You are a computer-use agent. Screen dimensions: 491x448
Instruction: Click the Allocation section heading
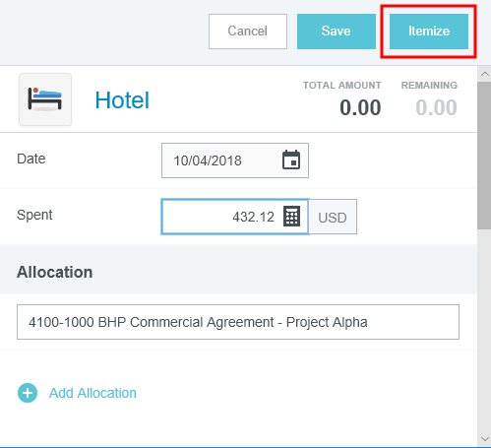coord(55,272)
